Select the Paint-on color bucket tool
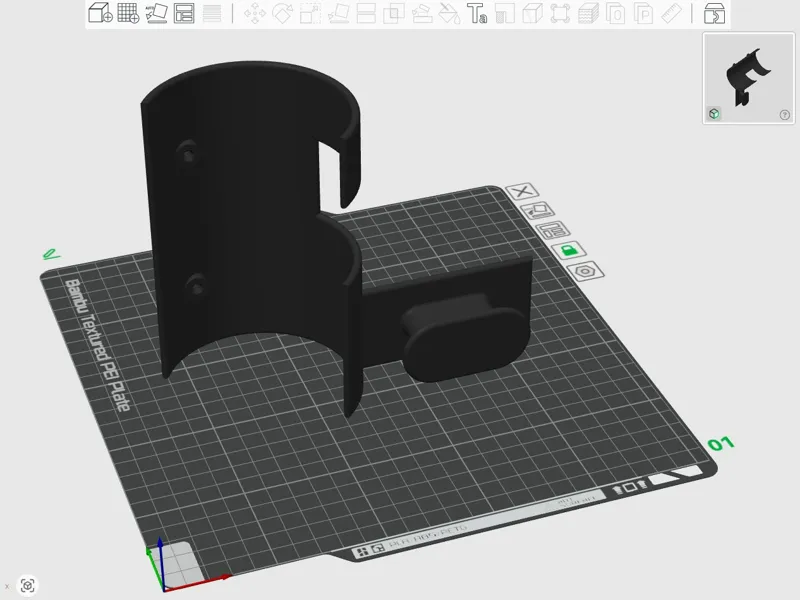This screenshot has height=600, width=800. coord(449,14)
